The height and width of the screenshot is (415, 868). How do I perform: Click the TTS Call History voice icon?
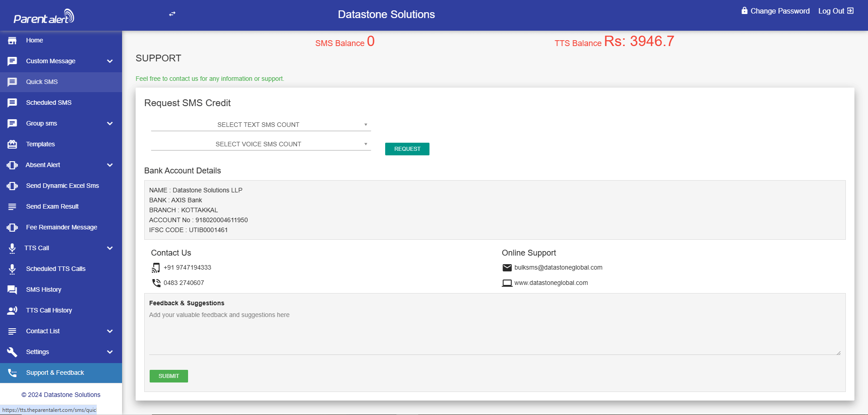point(12,311)
